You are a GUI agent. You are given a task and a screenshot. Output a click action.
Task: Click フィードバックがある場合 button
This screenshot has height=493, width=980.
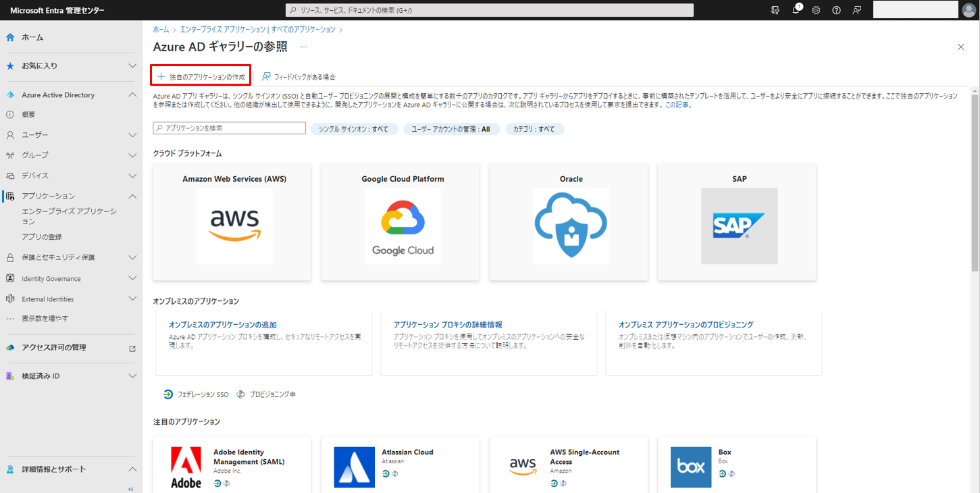(299, 77)
